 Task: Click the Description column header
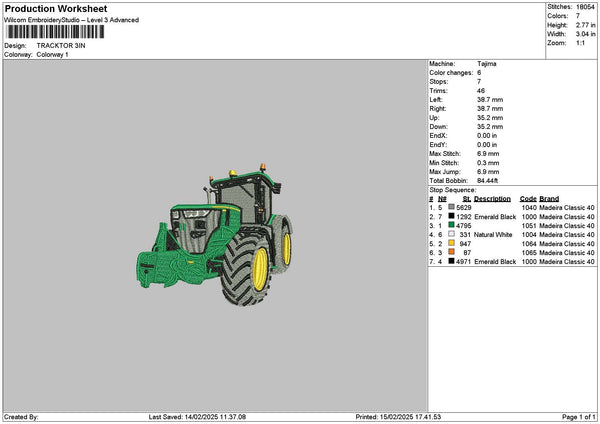[492, 199]
